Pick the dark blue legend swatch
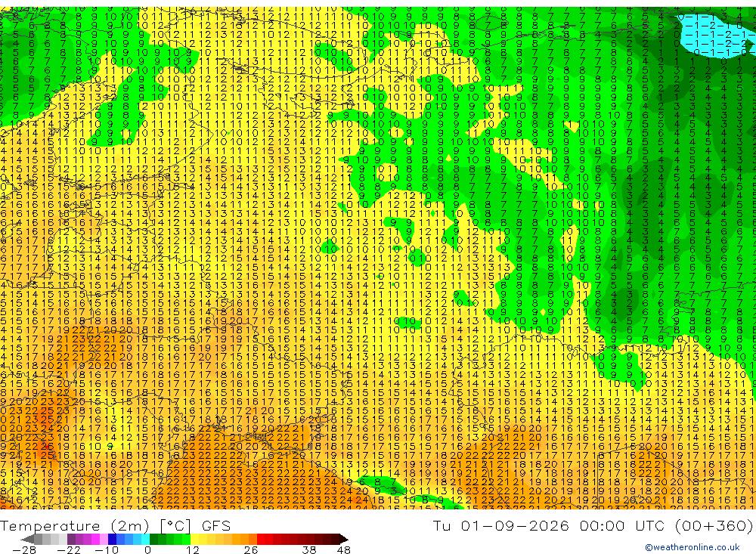Screen dimensions: 756x554 [x=112, y=539]
